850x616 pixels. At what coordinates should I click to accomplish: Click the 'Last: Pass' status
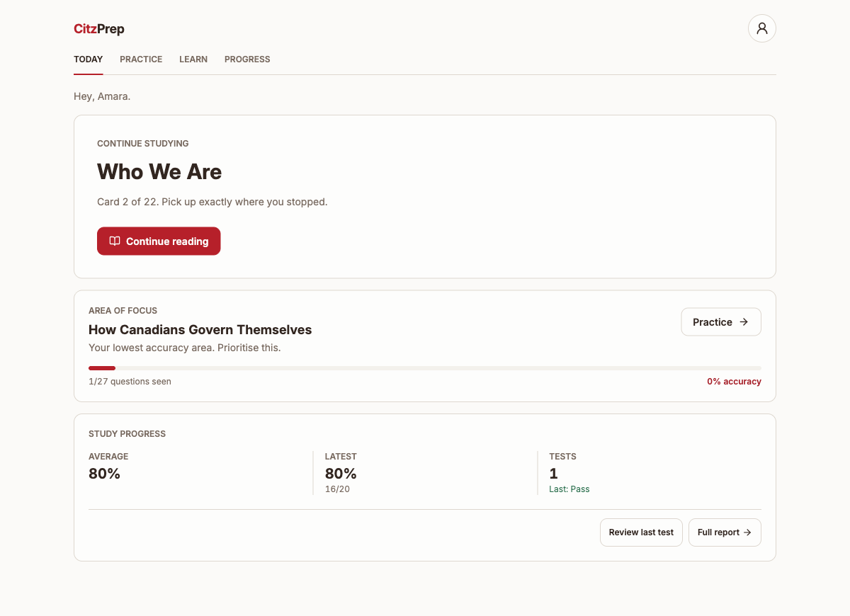569,489
